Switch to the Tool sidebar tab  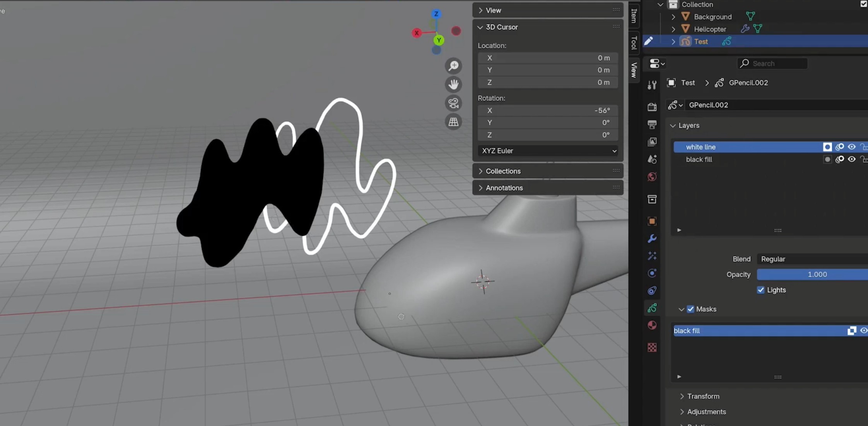pos(634,43)
